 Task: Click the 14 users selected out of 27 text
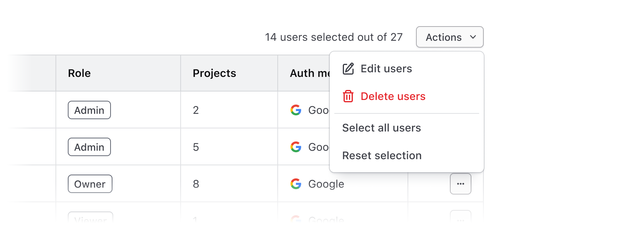click(x=334, y=37)
